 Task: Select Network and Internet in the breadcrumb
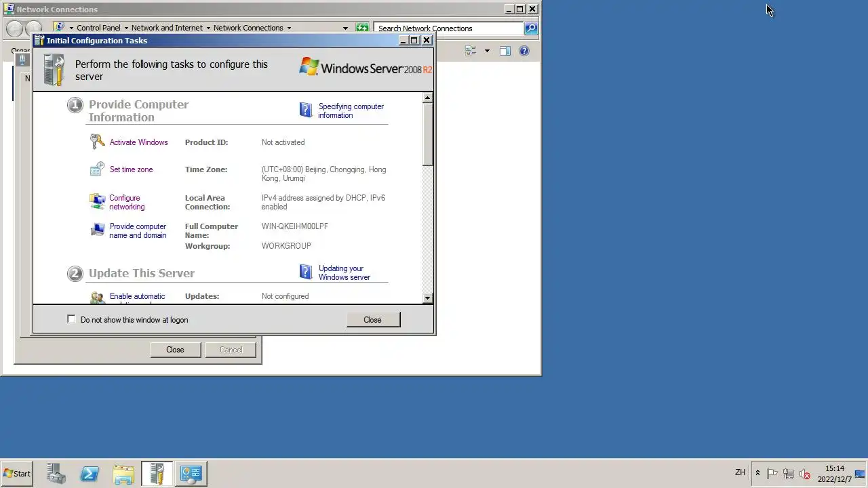[167, 28]
